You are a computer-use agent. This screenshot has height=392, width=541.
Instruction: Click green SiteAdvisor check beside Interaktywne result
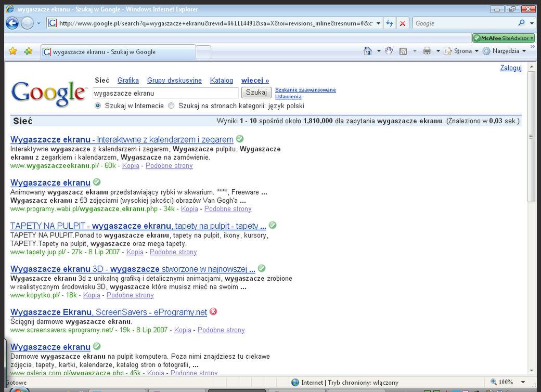(x=240, y=139)
